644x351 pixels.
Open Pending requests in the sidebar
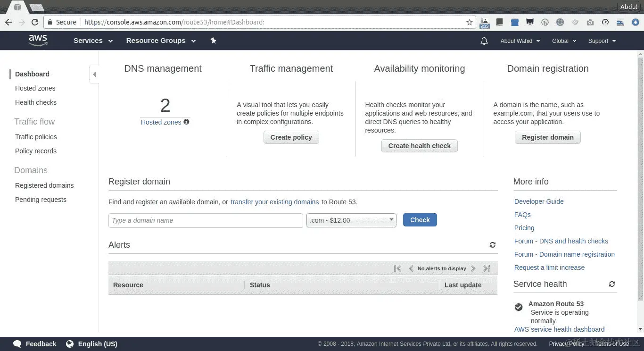coord(41,200)
